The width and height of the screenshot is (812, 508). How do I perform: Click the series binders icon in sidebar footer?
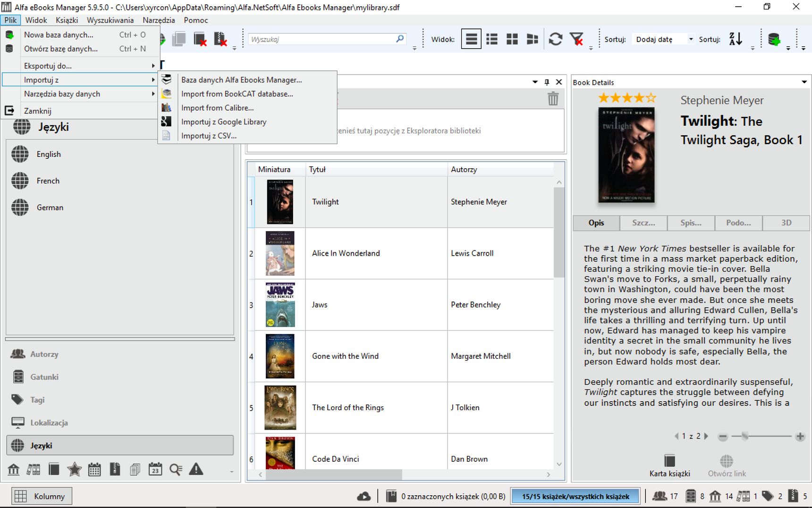(x=34, y=469)
